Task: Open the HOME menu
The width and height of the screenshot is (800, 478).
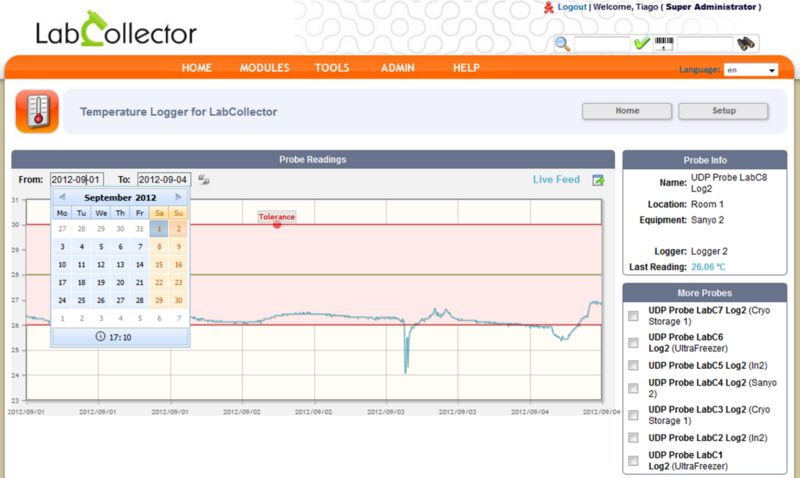Action: pos(196,68)
